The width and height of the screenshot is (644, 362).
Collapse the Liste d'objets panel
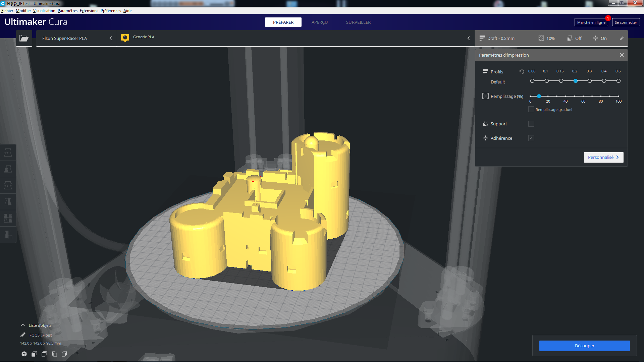coord(23,325)
